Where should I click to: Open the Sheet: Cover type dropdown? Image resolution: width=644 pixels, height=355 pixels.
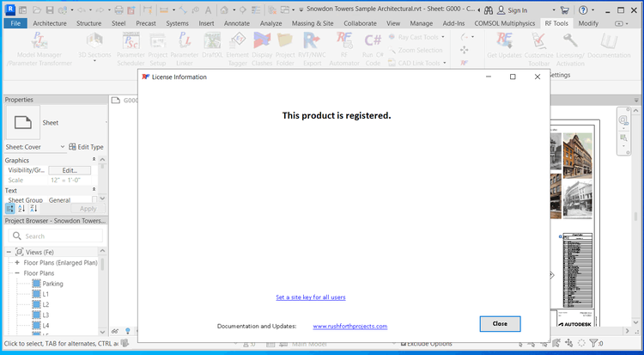tap(63, 147)
